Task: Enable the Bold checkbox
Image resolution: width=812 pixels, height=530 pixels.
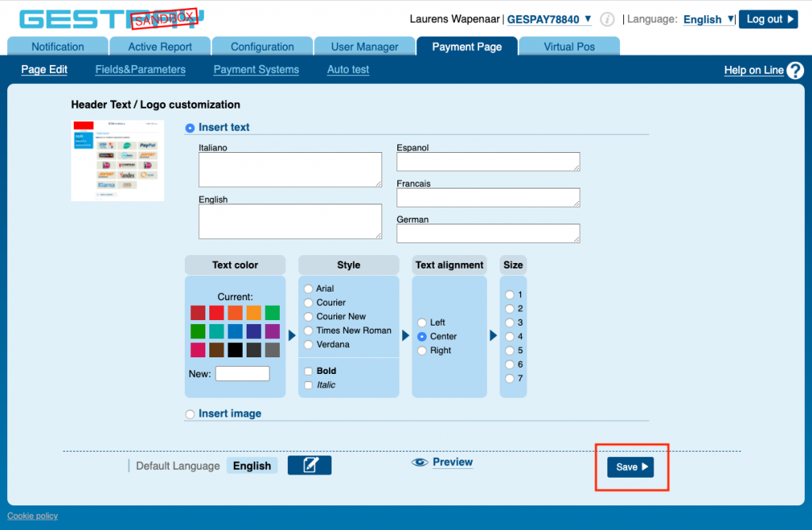Action: 308,371
